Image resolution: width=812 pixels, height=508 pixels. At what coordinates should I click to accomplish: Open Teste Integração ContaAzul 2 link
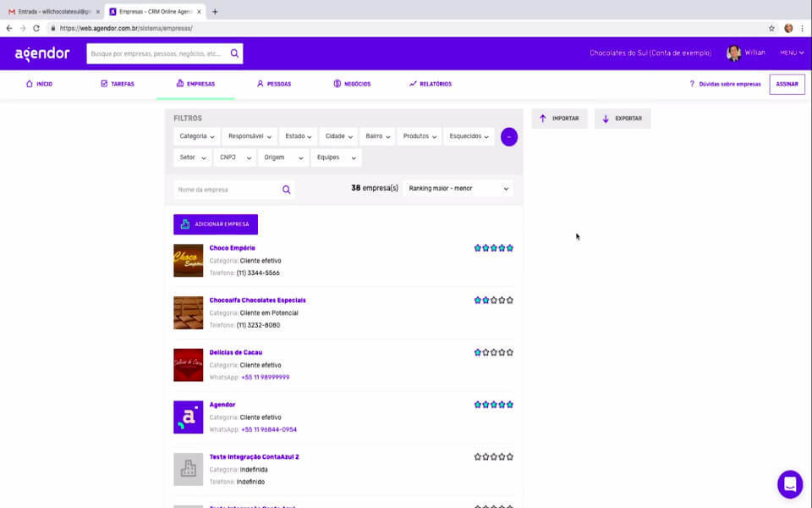point(255,457)
